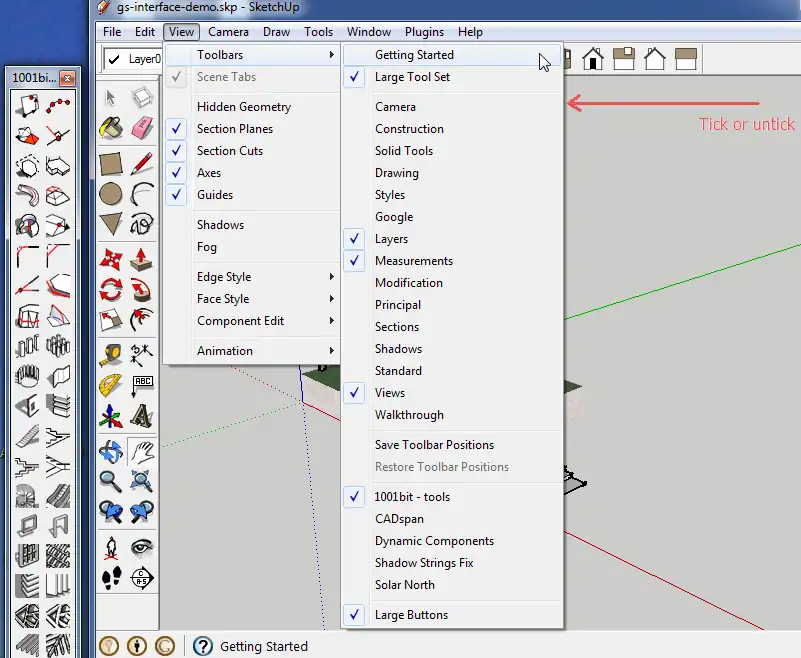Close the 1001bit floating toolbar
Screen dimensions: 801x658
(68, 78)
